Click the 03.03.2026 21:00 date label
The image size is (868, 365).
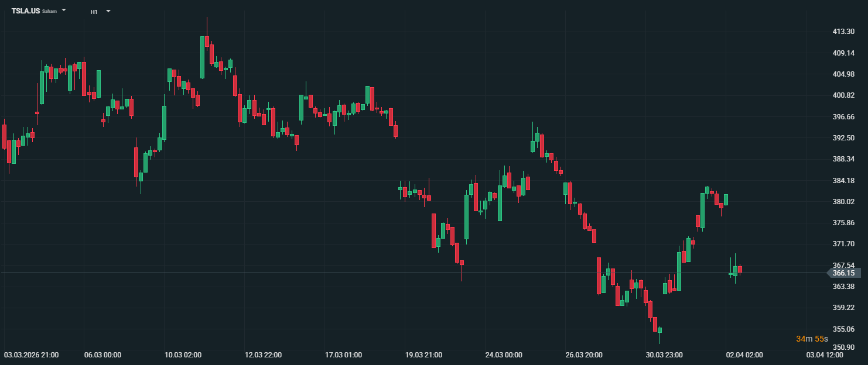(30, 355)
